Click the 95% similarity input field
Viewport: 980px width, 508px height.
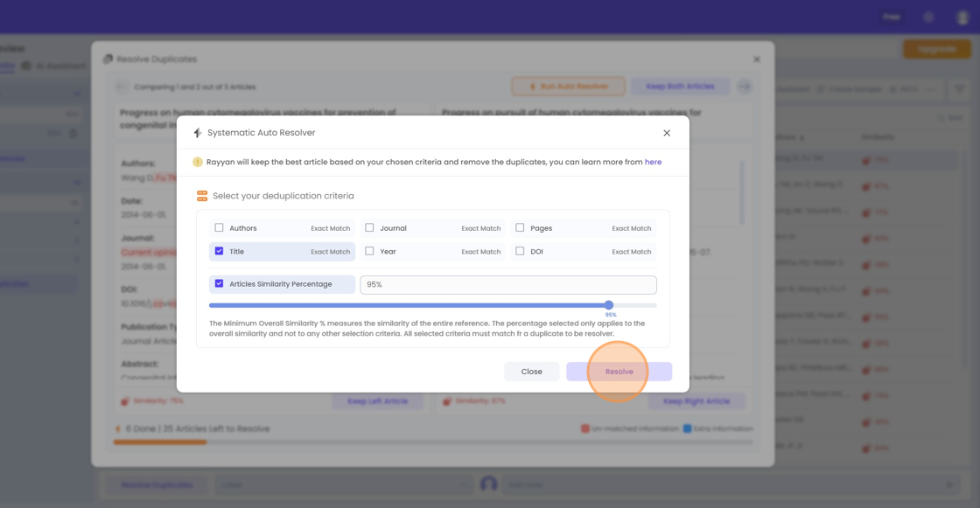507,284
